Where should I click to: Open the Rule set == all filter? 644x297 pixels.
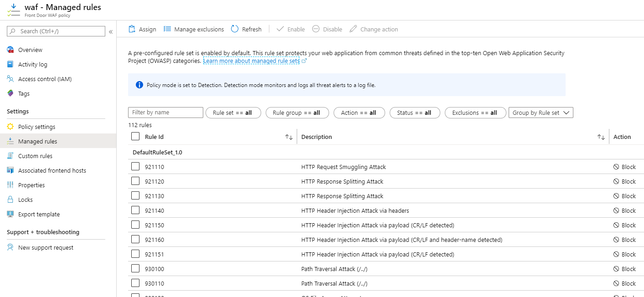(233, 113)
